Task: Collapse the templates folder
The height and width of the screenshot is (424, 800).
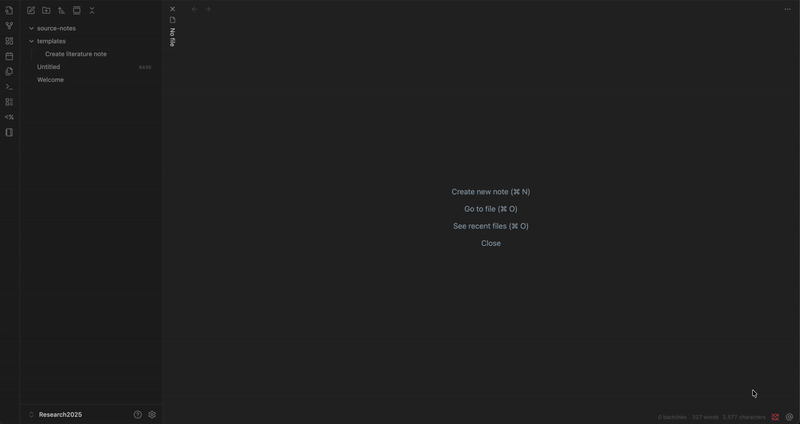Action: [x=31, y=41]
